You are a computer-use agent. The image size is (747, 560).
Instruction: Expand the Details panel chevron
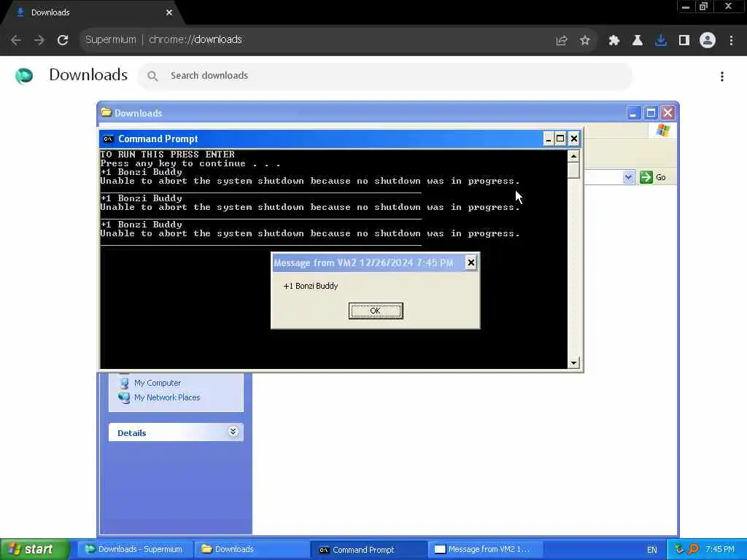point(233,432)
